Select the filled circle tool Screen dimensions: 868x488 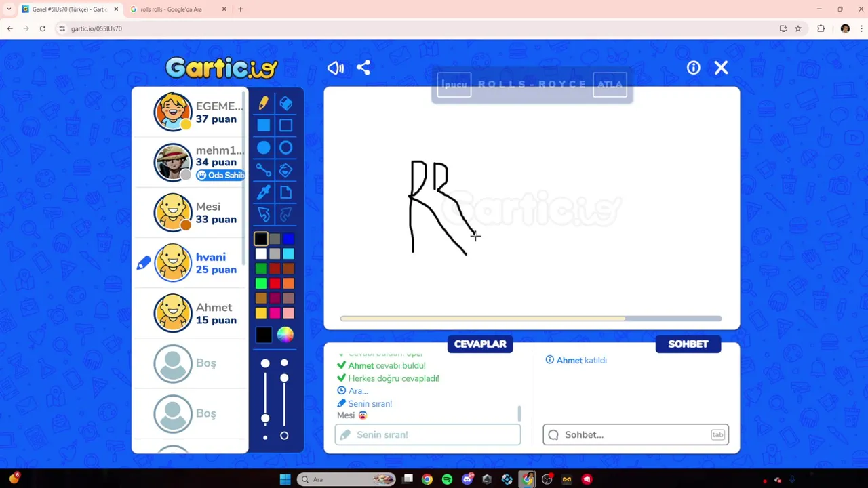tap(263, 148)
